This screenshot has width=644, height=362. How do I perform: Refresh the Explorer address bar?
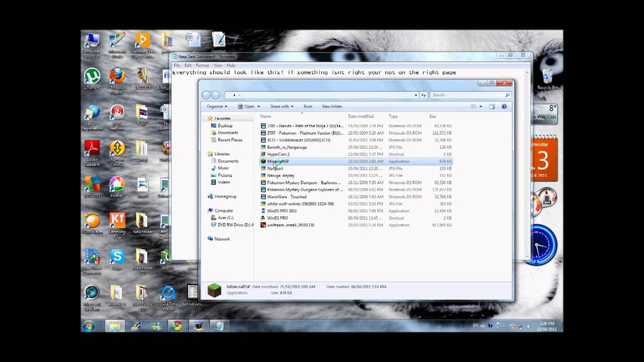point(424,95)
